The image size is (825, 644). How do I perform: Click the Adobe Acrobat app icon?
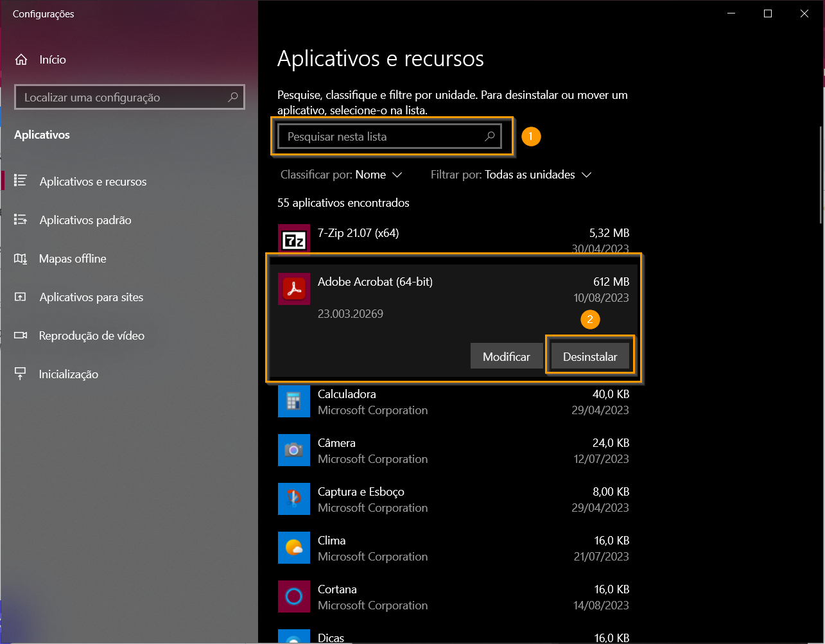(x=294, y=289)
